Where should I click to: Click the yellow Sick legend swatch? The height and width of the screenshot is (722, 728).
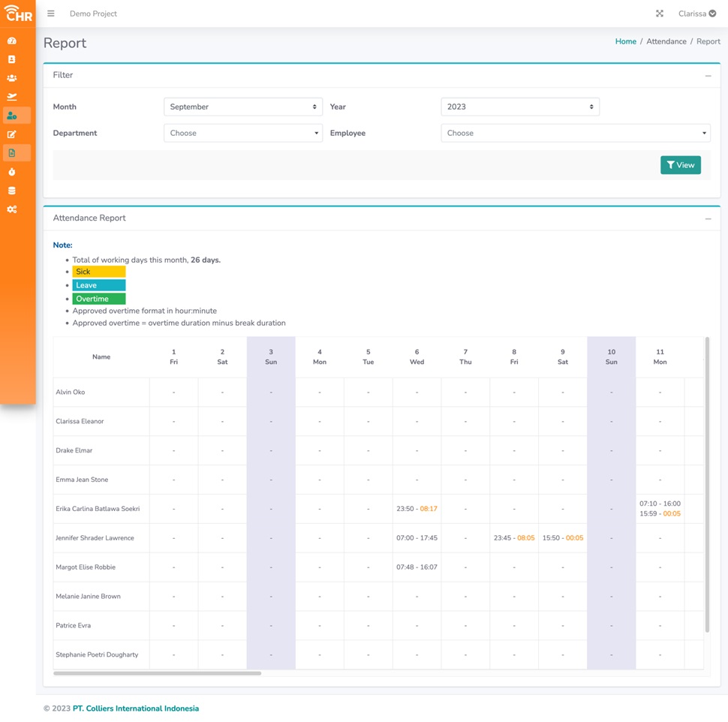(x=99, y=272)
